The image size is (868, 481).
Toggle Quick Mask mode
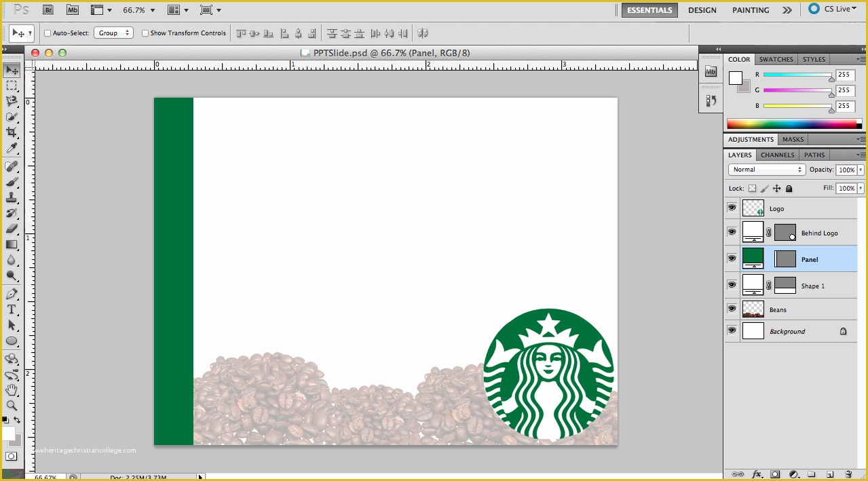click(x=12, y=456)
